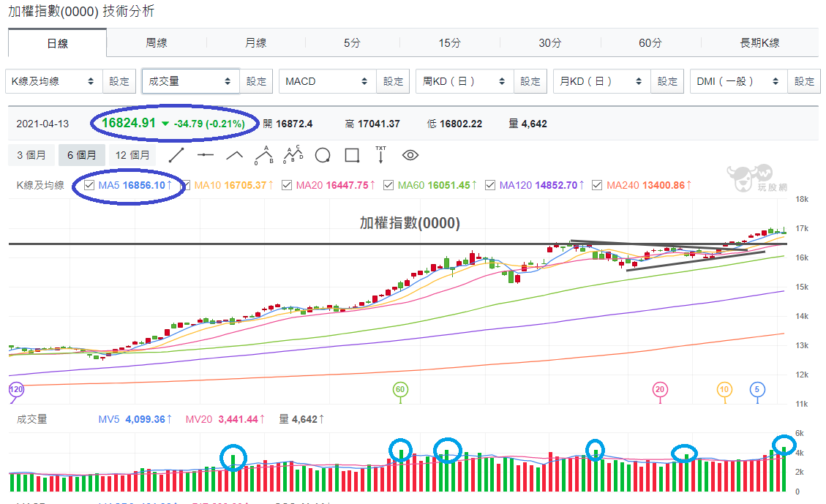The width and height of the screenshot is (826, 504).
Task: Click the open value 16872.4
Action: [294, 124]
